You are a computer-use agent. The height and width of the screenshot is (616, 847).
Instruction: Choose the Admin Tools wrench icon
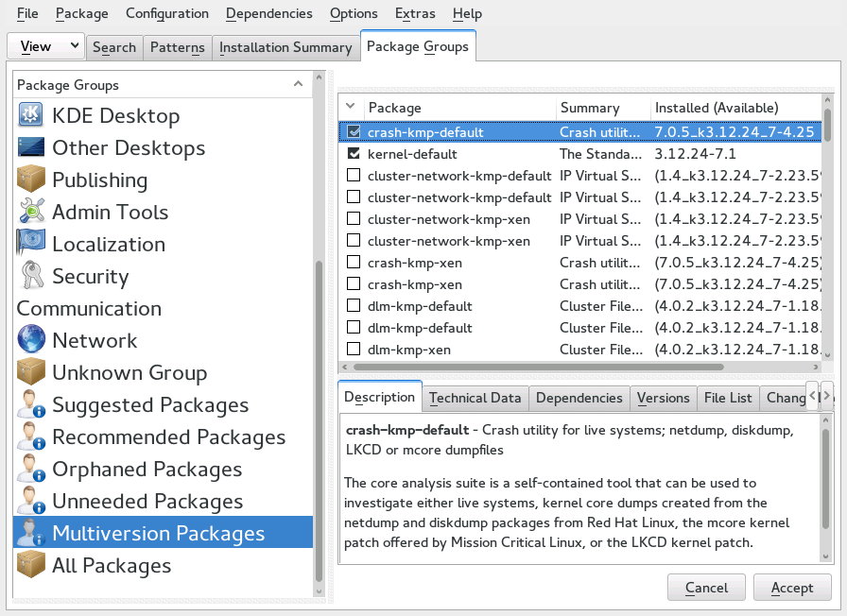click(31, 211)
